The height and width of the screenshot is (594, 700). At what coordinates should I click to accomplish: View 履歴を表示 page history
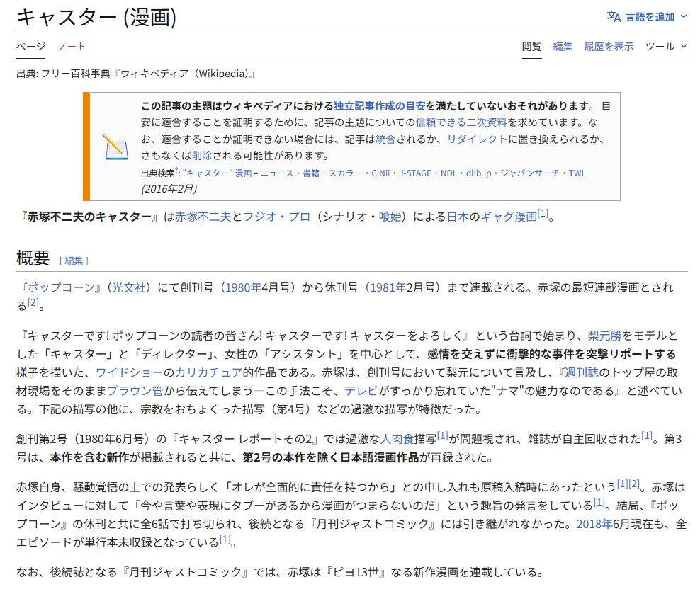point(608,47)
